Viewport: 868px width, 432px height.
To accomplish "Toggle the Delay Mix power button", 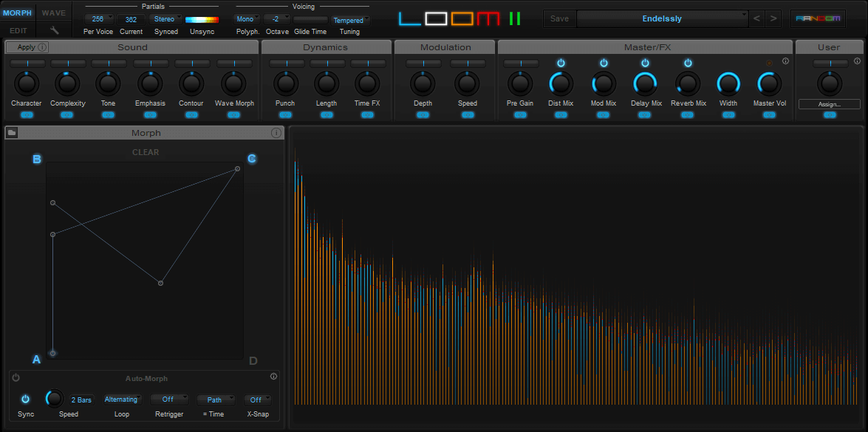I will (x=646, y=63).
